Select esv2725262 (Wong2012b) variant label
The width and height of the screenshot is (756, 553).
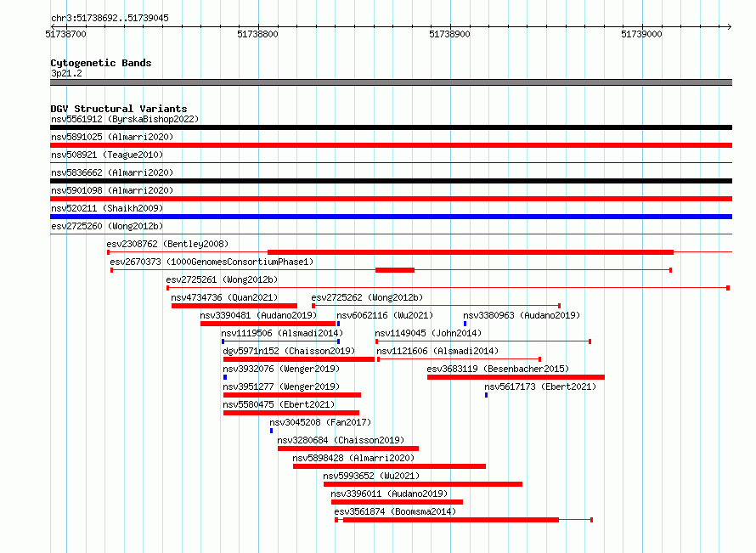click(x=367, y=297)
